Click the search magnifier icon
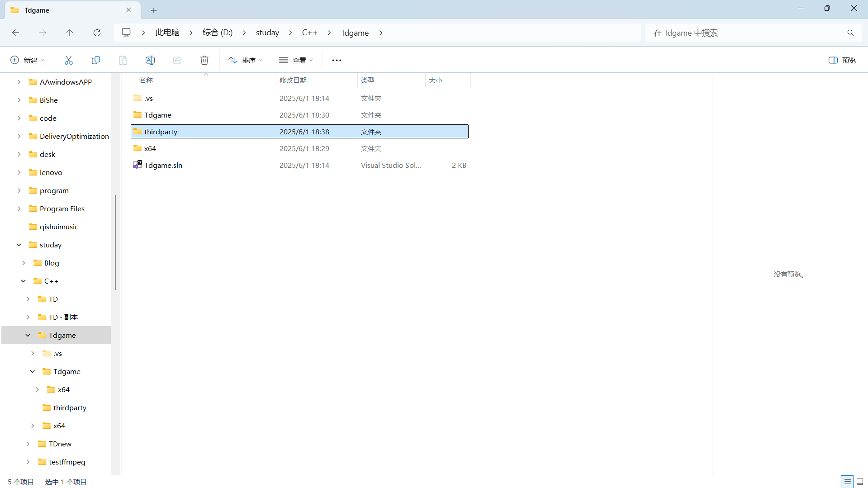The image size is (868, 488). pos(850,33)
